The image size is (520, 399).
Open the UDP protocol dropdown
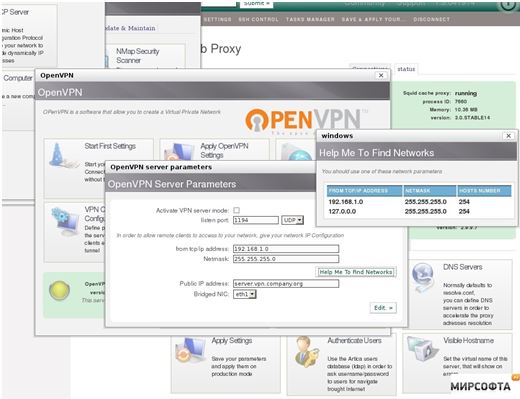(x=292, y=220)
